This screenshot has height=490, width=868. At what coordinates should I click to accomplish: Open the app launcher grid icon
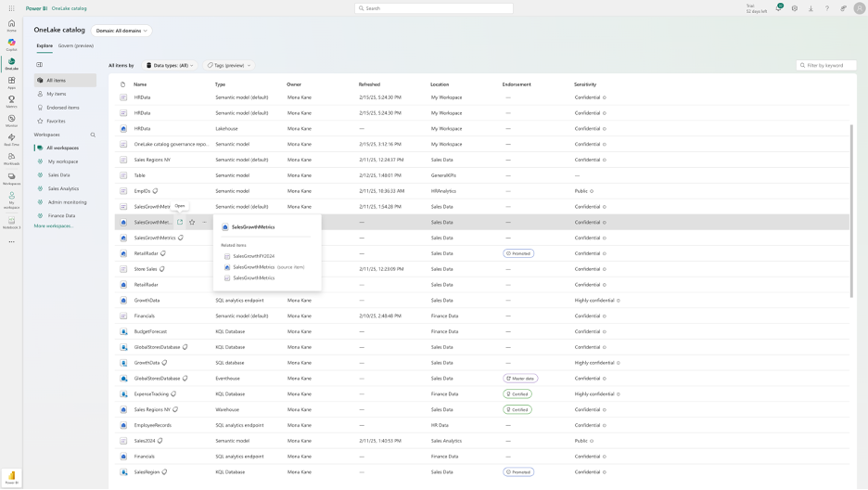point(12,8)
